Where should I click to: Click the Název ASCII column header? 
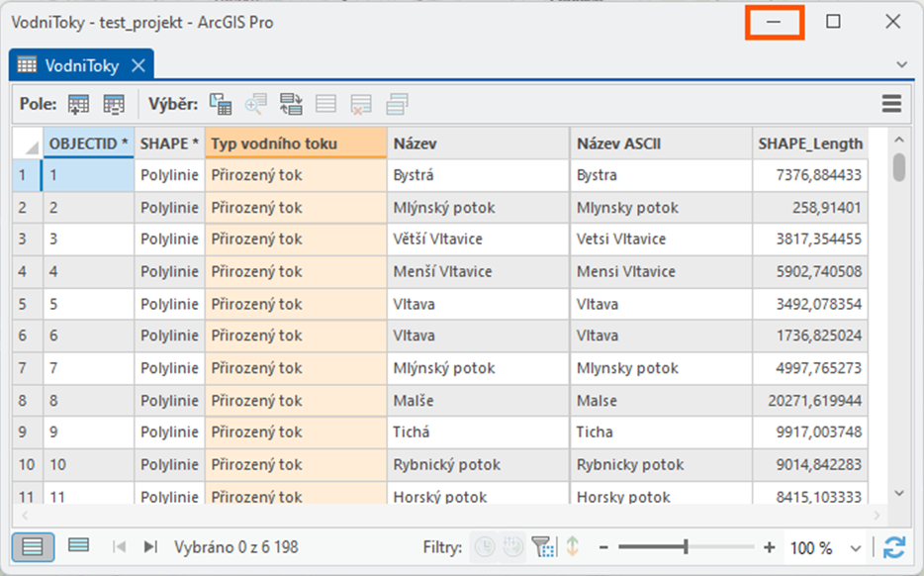(x=661, y=144)
